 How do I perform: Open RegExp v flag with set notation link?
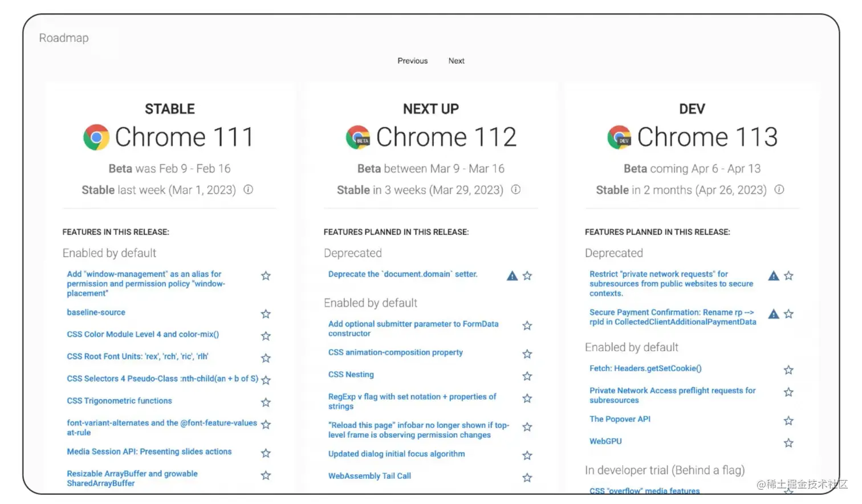pos(412,401)
